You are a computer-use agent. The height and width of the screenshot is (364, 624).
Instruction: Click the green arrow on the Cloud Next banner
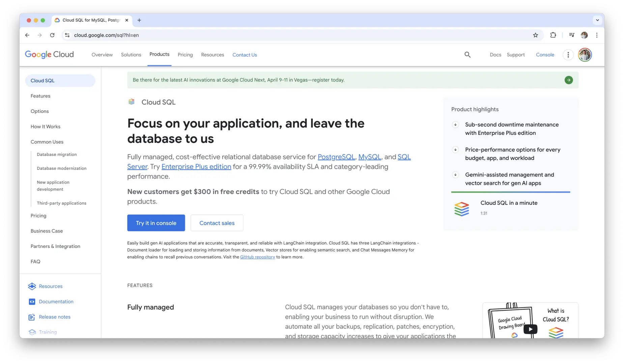(569, 80)
